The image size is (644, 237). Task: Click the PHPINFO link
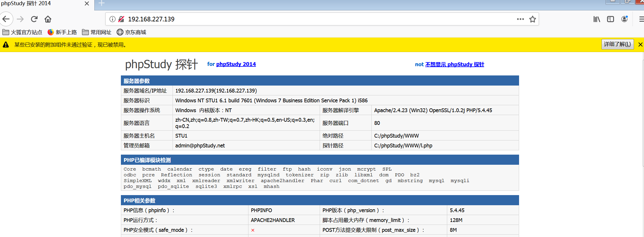pos(261,210)
